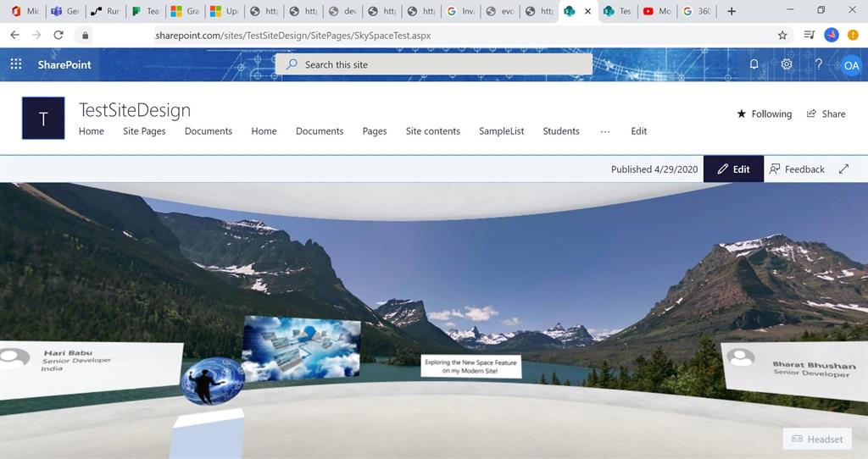Select Hari Babu's profile avatar
Screen dimensions: 868x459
pos(14,357)
